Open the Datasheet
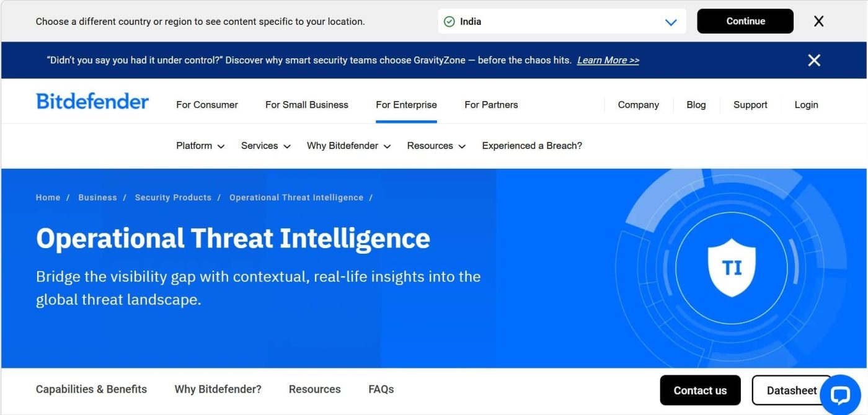 pos(791,390)
